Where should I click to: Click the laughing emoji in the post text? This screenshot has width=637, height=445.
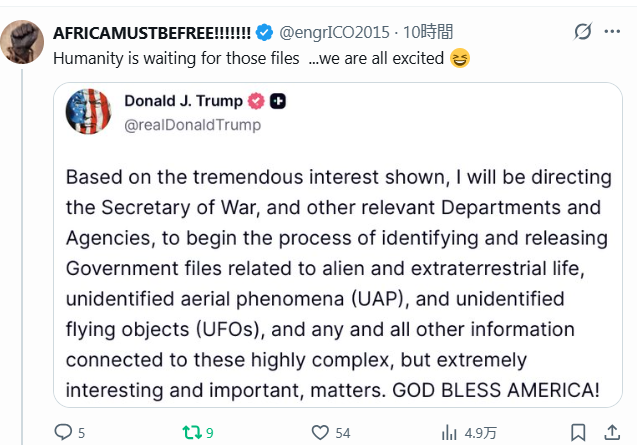460,58
